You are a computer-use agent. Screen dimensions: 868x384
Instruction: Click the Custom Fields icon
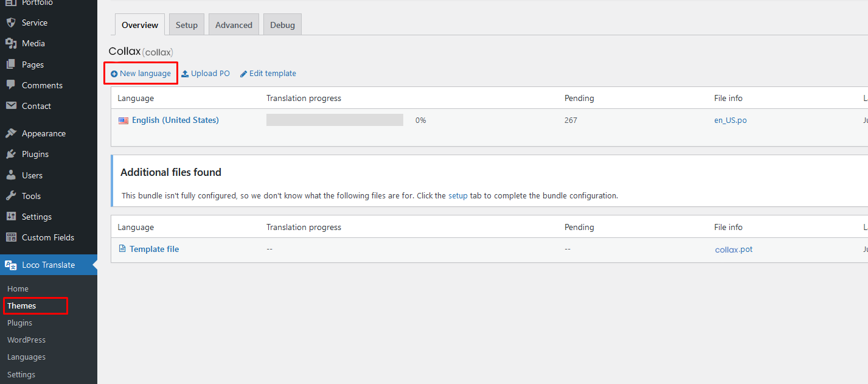[x=11, y=237]
